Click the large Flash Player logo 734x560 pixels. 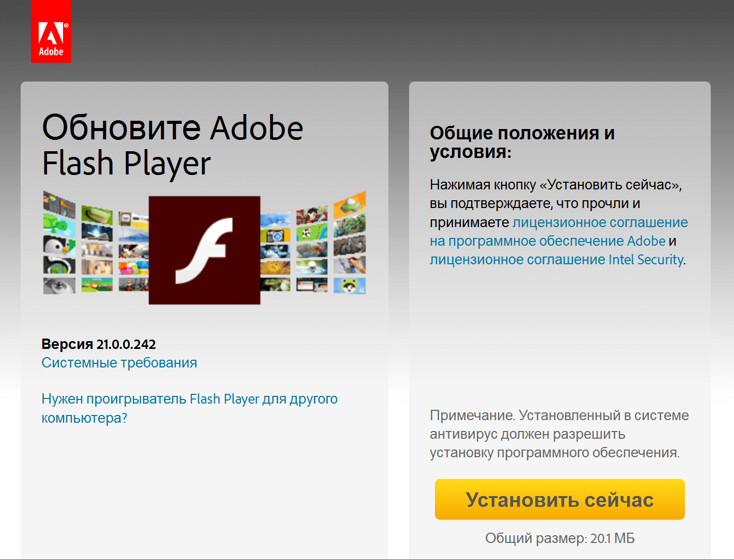pos(204,250)
